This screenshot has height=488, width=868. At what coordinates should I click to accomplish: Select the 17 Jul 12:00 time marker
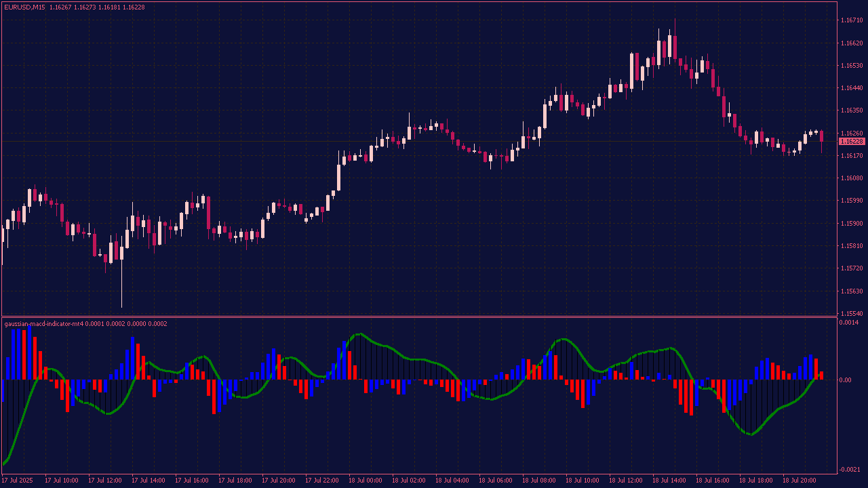point(105,480)
